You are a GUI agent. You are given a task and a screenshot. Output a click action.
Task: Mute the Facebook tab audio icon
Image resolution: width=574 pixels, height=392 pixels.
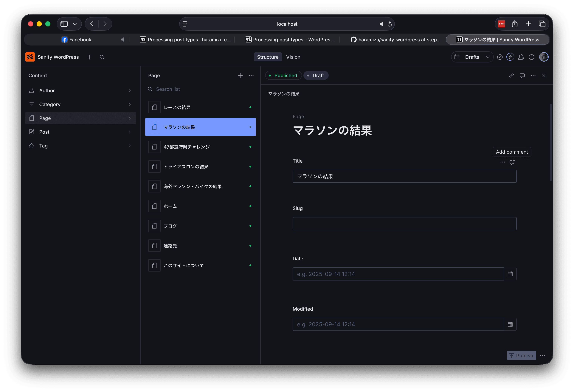tap(122, 40)
